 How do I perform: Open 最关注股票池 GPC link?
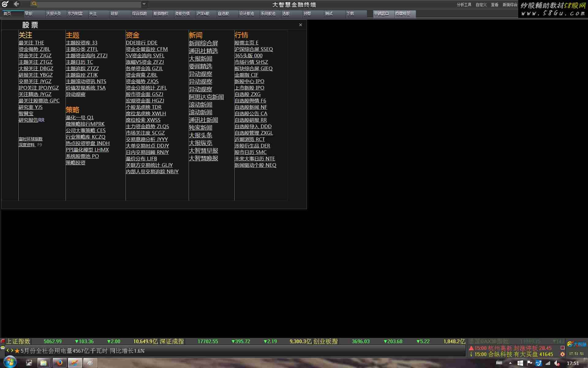click(39, 101)
